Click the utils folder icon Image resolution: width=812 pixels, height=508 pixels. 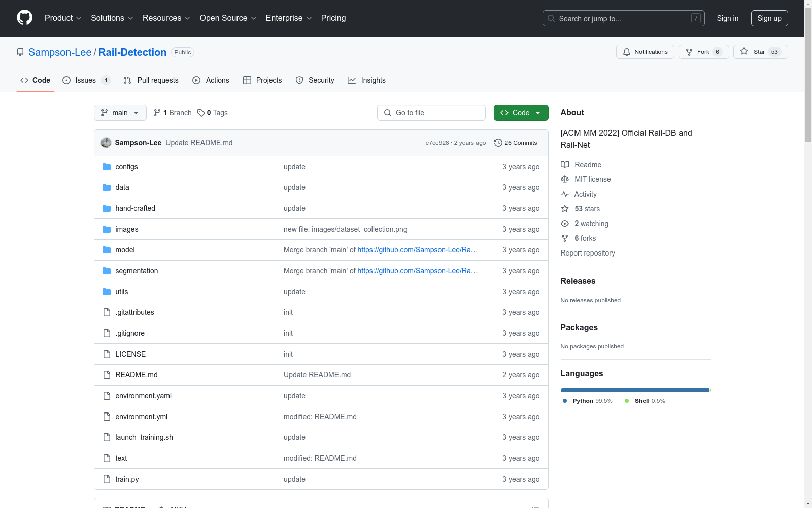click(x=107, y=292)
